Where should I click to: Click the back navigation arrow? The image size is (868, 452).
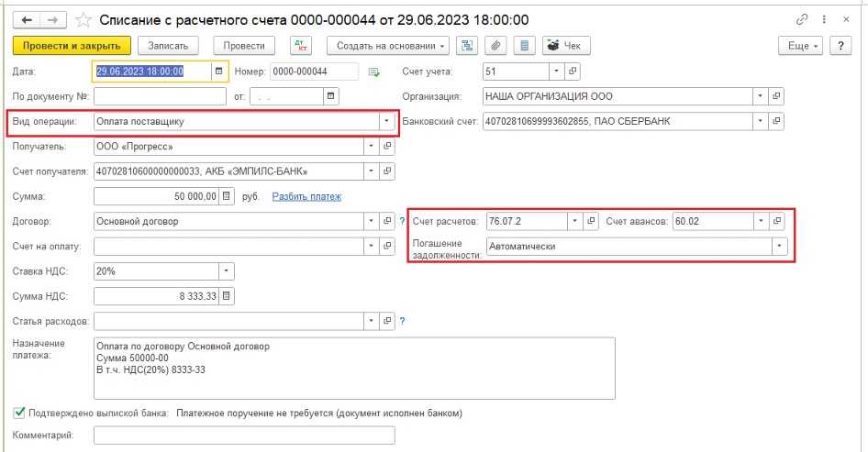27,19
